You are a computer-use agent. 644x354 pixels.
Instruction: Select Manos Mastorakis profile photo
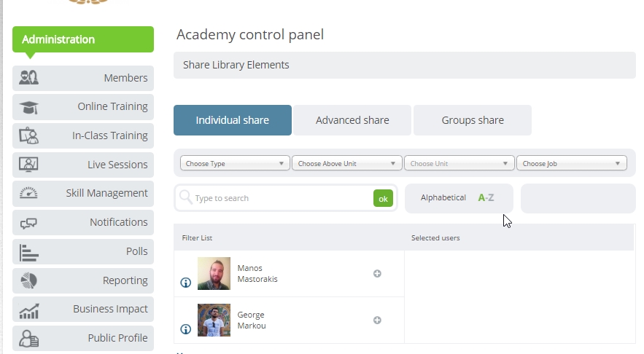coord(214,274)
